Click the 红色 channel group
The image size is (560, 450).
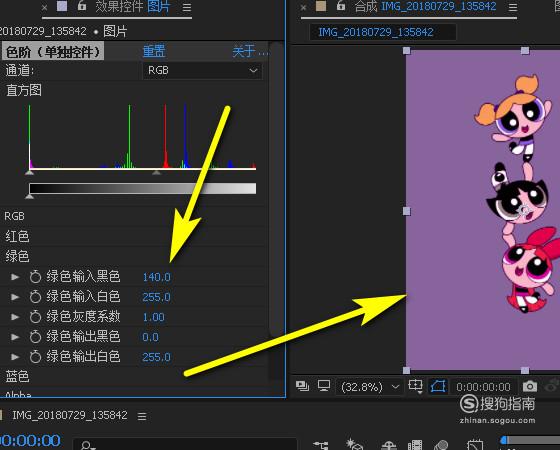tap(17, 236)
